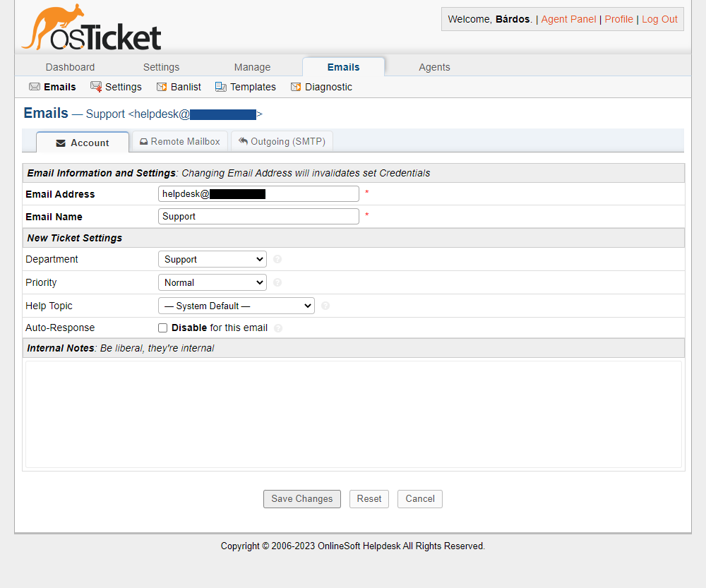Open the Help Topic dropdown
Viewport: 706px width, 588px height.
click(x=236, y=306)
